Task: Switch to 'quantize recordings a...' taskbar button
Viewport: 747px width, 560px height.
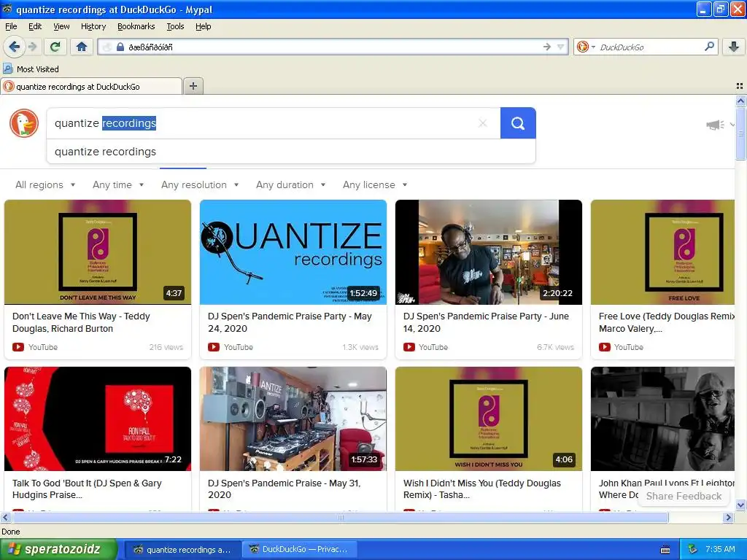Action: 183,549
